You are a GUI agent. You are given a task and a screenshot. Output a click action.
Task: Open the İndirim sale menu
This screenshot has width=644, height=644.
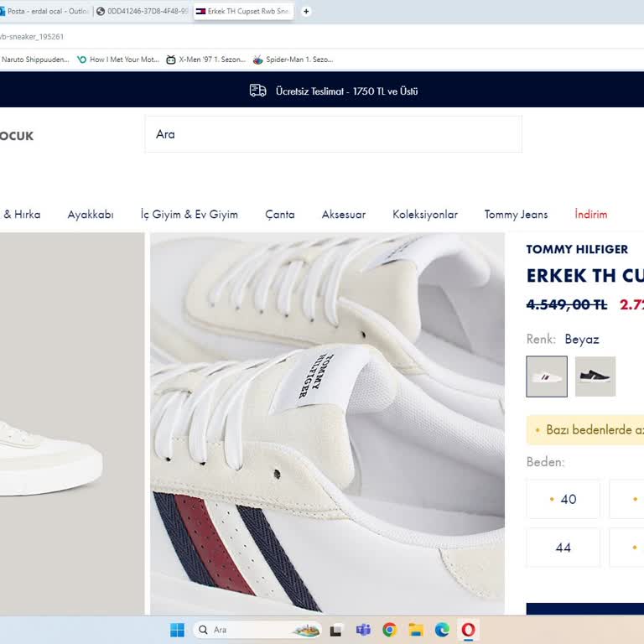click(591, 215)
